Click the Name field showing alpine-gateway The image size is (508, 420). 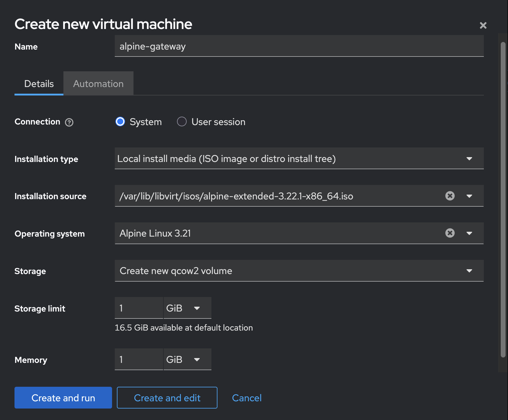coord(299,46)
